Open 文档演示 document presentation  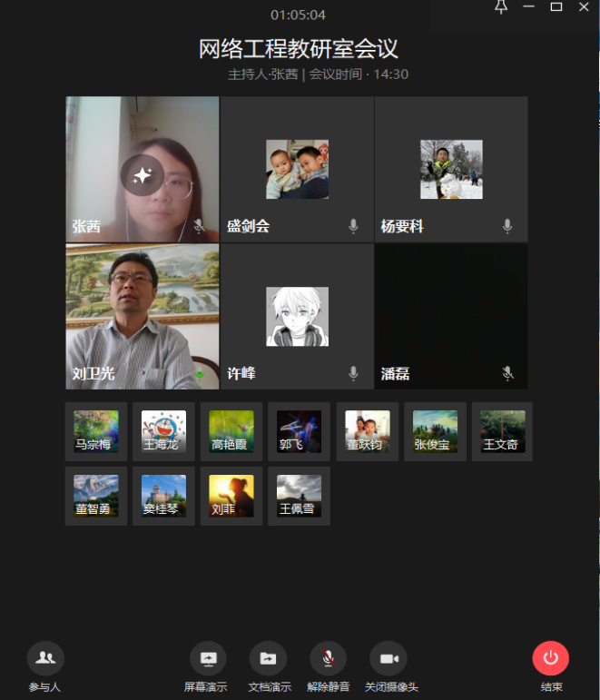(268, 658)
